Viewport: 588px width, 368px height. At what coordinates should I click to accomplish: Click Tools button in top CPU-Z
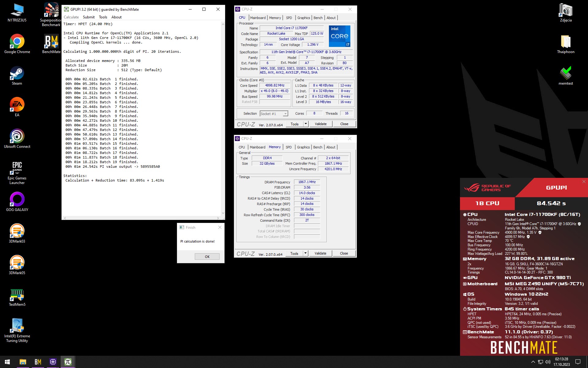[x=294, y=124]
